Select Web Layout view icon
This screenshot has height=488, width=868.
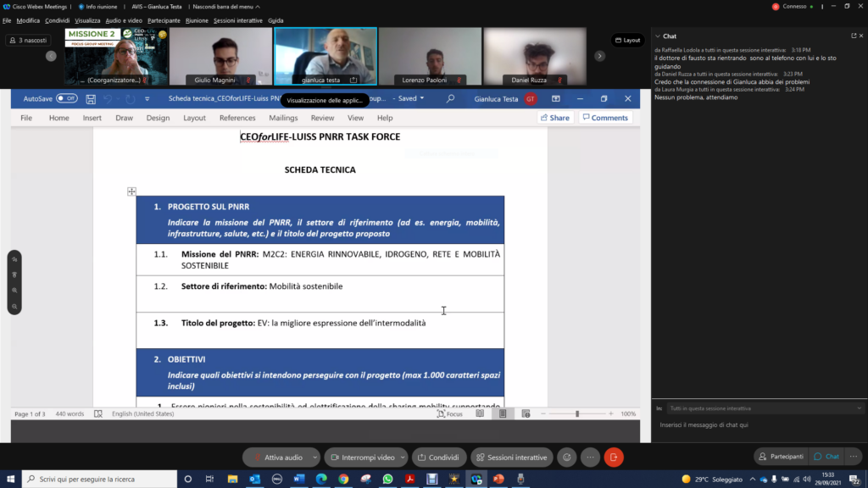coord(526,413)
